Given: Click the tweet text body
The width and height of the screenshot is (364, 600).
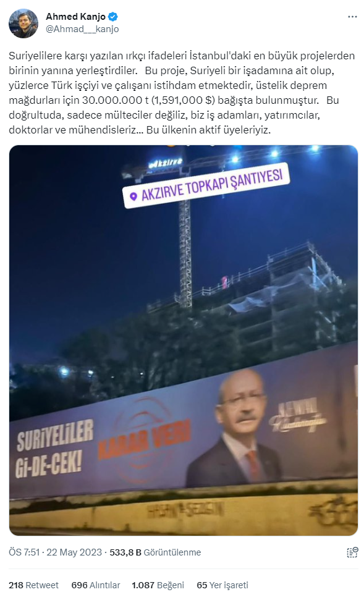Looking at the screenshot, I should pyautogui.click(x=182, y=93).
